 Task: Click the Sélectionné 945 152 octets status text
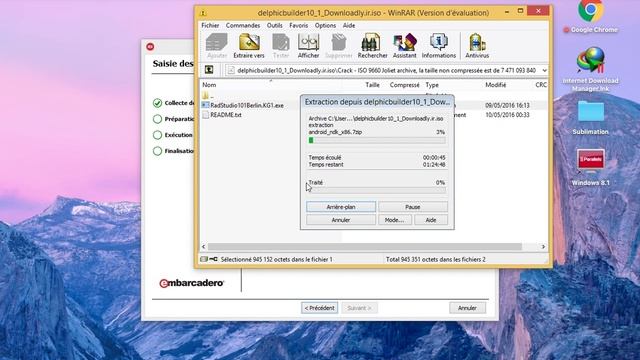point(276,259)
